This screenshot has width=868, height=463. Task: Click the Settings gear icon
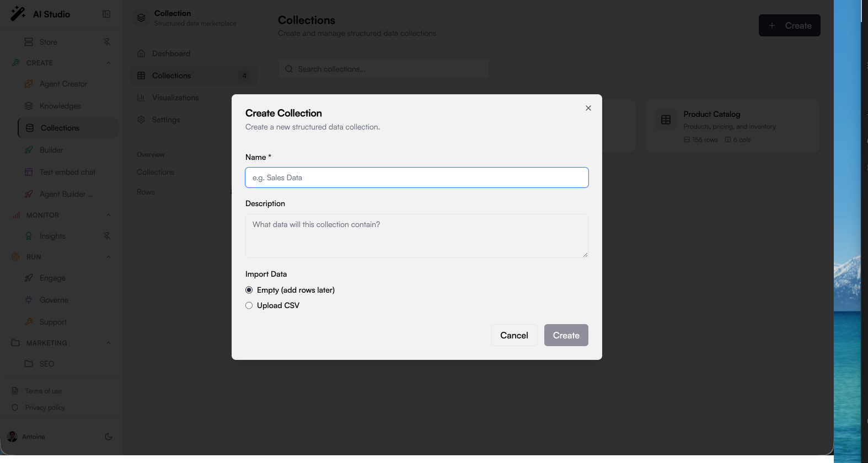click(x=141, y=120)
